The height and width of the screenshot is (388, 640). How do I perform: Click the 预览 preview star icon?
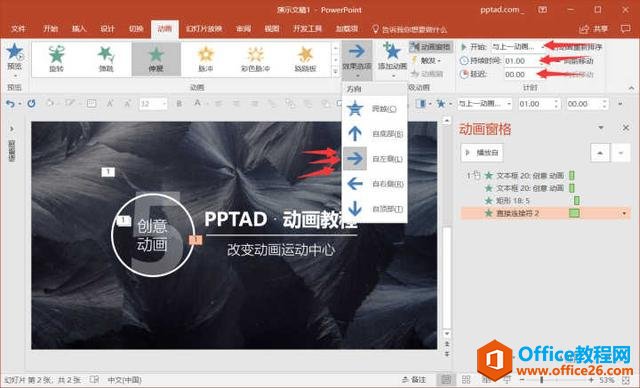point(14,52)
